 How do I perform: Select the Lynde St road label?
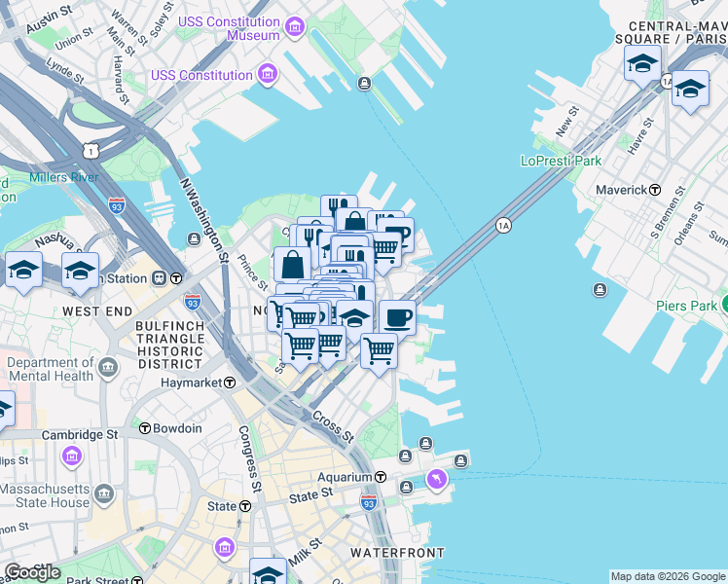65,71
